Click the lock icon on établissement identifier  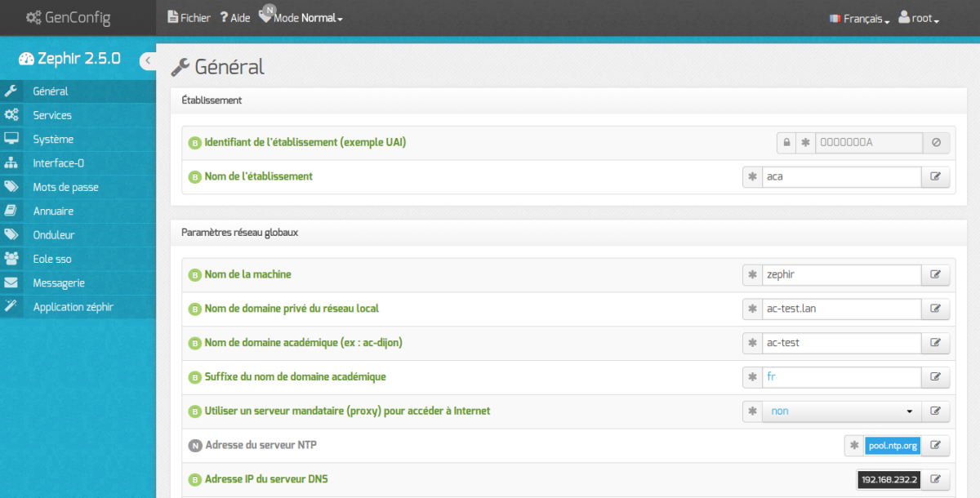pyautogui.click(x=786, y=142)
